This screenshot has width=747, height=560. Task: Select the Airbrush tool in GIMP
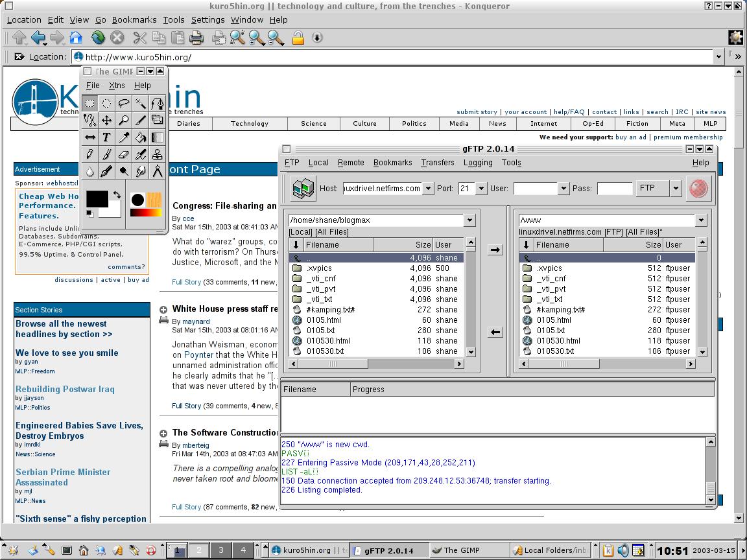point(141,154)
